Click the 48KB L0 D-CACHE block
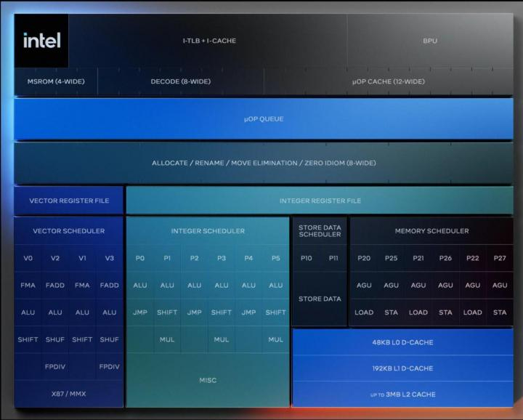The height and width of the screenshot is (420, 523). coord(402,342)
